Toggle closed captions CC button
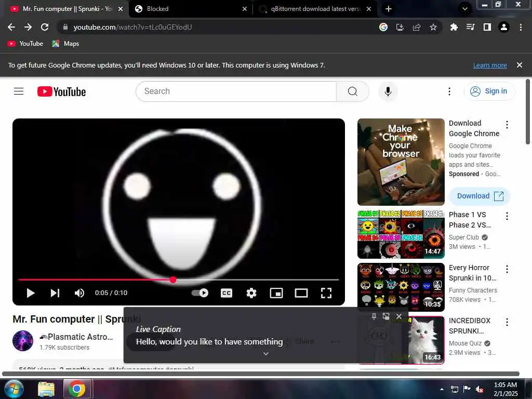 [x=227, y=293]
